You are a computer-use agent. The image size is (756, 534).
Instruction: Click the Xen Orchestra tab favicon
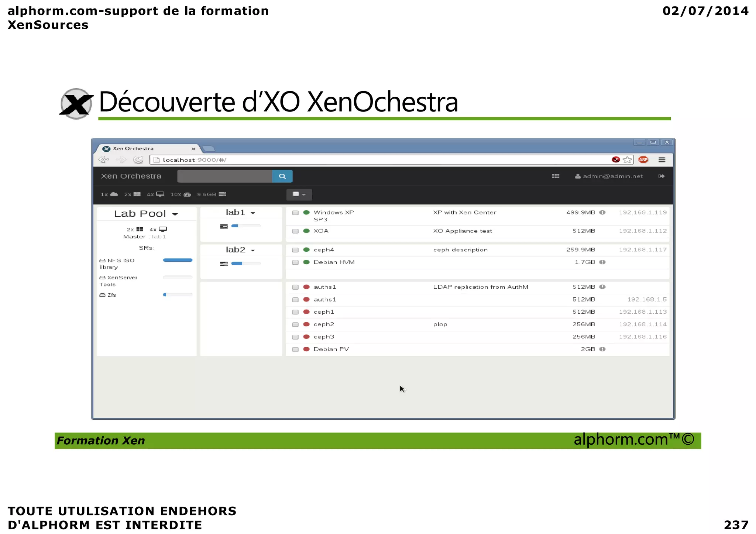(106, 149)
